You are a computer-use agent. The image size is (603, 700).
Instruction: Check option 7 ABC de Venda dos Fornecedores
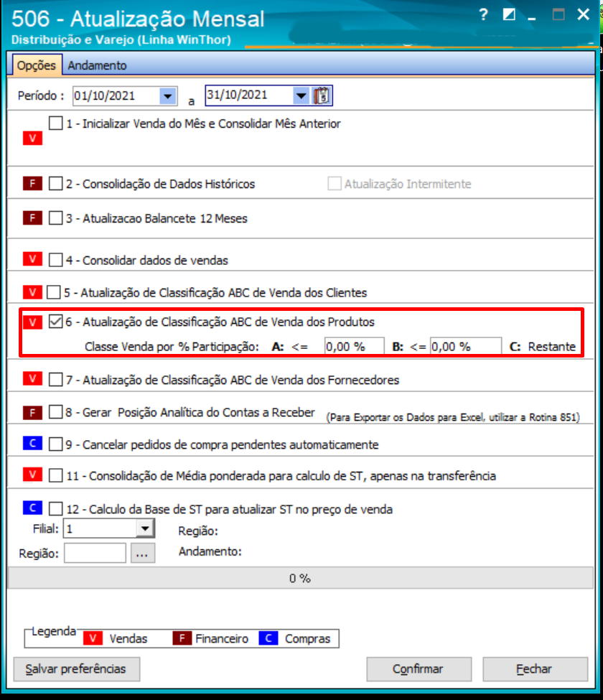(56, 380)
